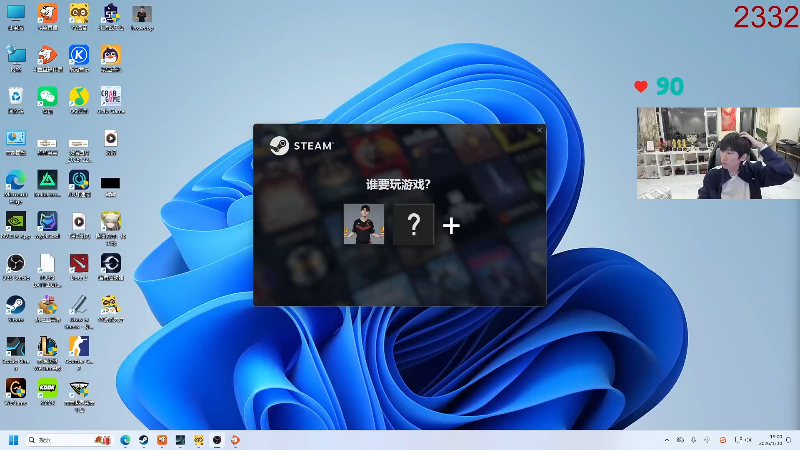Switch to Steam on the taskbar
Viewport: 800px width, 450px height.
coord(143,440)
